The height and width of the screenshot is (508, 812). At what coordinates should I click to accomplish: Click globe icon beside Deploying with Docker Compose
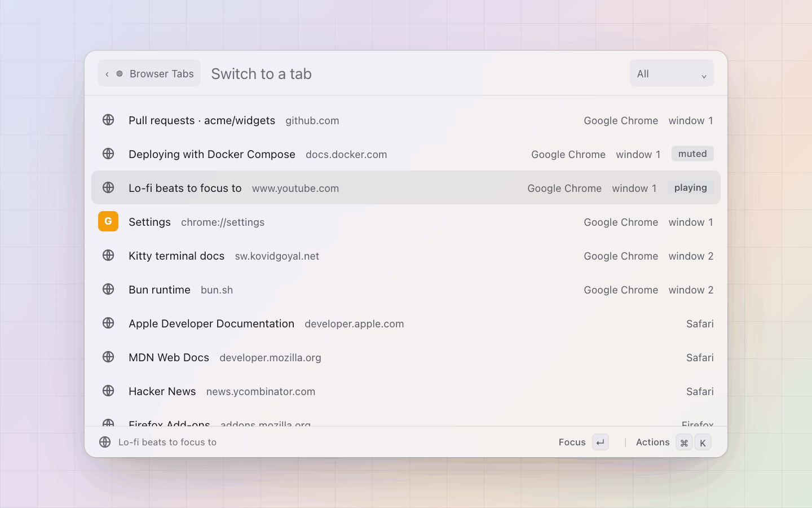coord(108,154)
